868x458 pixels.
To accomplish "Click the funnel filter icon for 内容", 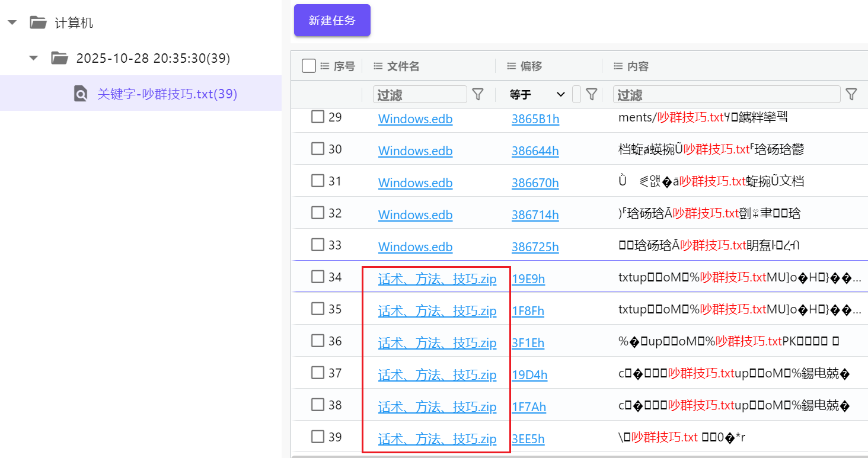I will [x=851, y=94].
